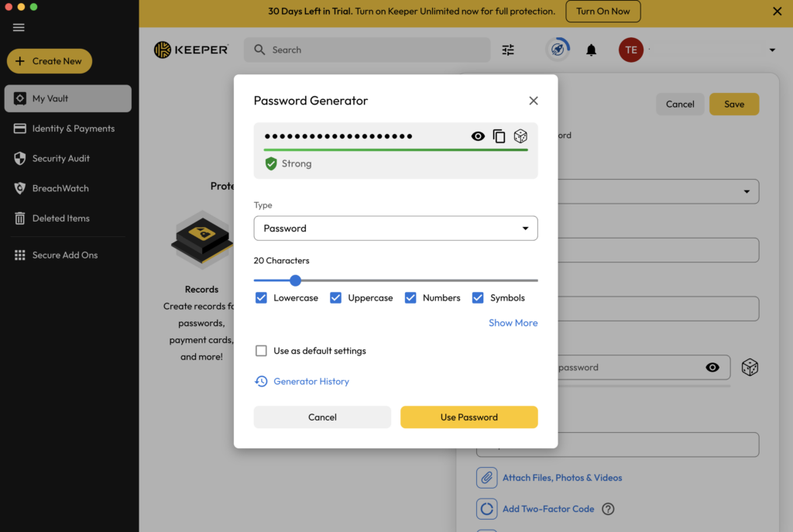The height and width of the screenshot is (532, 793).
Task: Click the Generator History clock icon
Action: coord(261,381)
